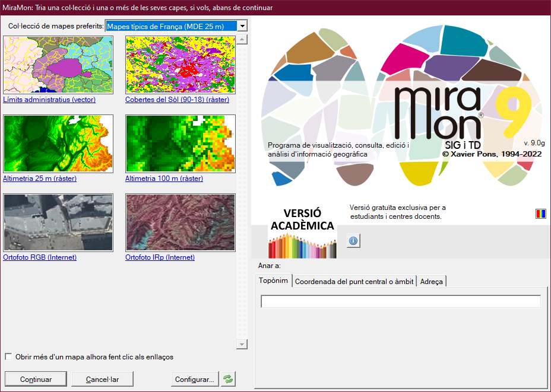The height and width of the screenshot is (392, 551).
Task: Click the map list scroll down arrow
Action: pos(242,344)
